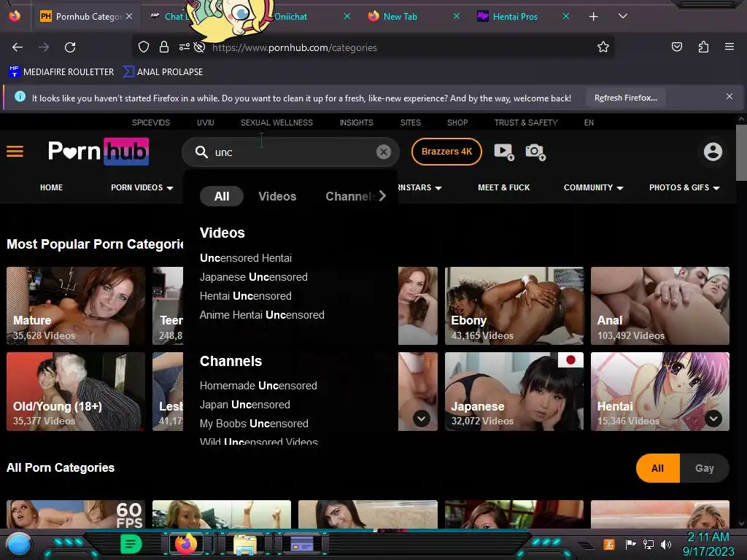This screenshot has width=747, height=560.
Task: Expand the dropdown arrow beside RNSTARS
Action: (x=438, y=188)
